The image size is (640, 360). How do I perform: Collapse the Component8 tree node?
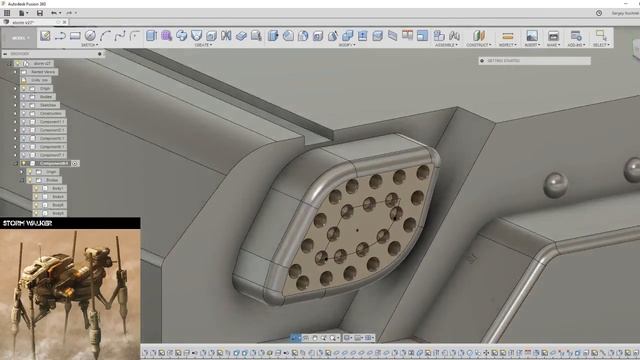(16, 163)
